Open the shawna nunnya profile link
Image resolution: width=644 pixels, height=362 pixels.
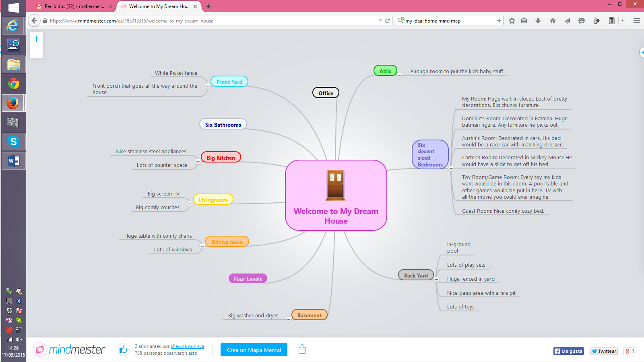click(x=187, y=346)
